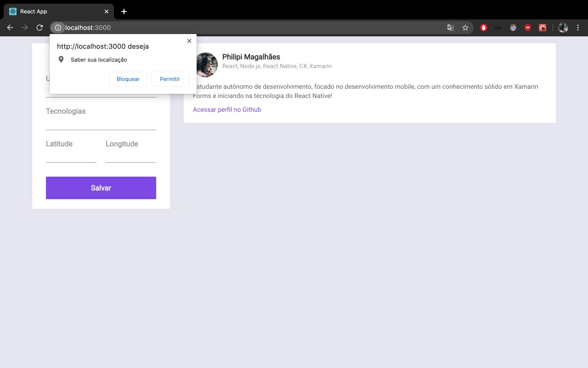This screenshot has height=368, width=588.
Task: Focus the Latitude input field
Action: [x=71, y=157]
